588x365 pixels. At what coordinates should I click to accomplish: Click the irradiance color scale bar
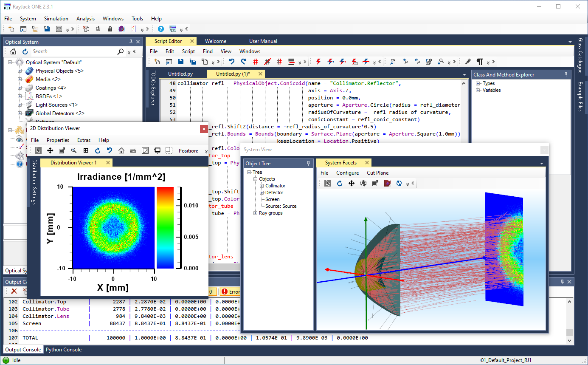(x=165, y=228)
